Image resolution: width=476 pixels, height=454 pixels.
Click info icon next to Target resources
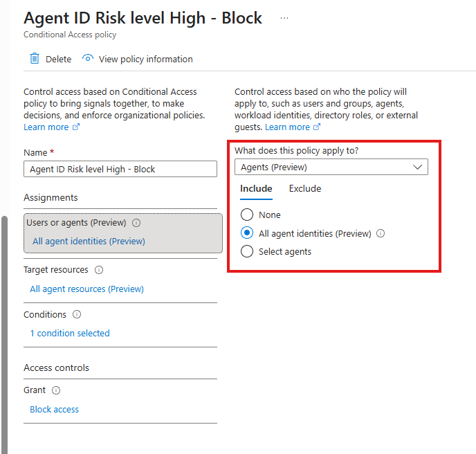(x=99, y=270)
